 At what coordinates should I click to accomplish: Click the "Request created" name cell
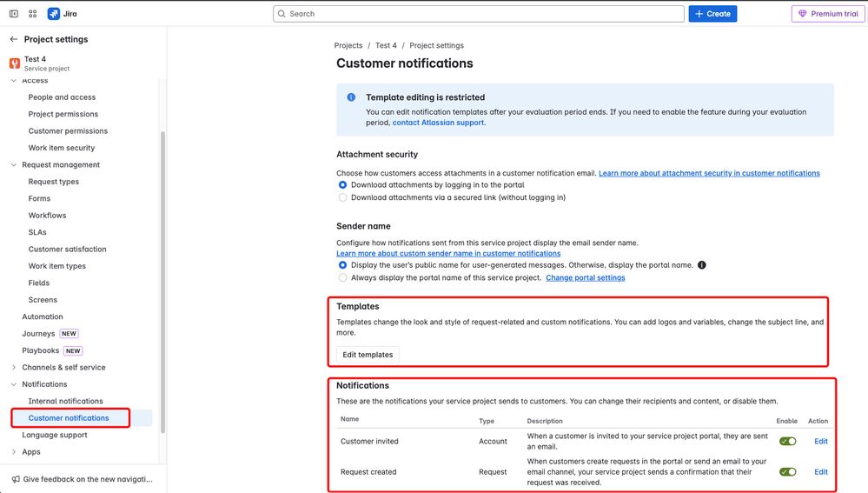point(368,472)
